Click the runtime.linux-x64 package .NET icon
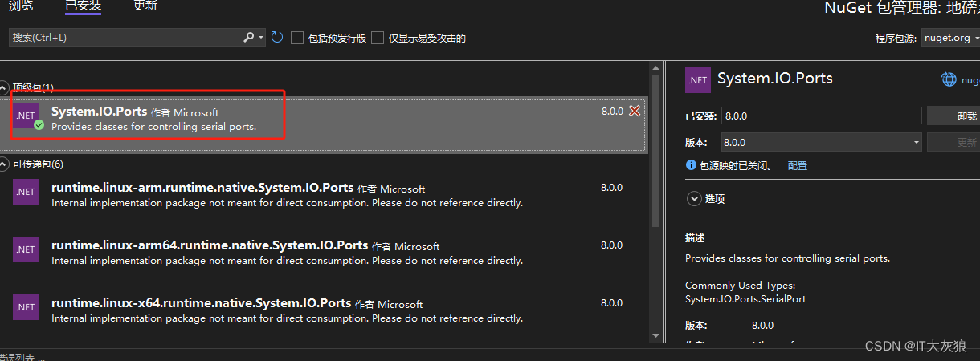This screenshot has width=980, height=361. pyautogui.click(x=26, y=307)
